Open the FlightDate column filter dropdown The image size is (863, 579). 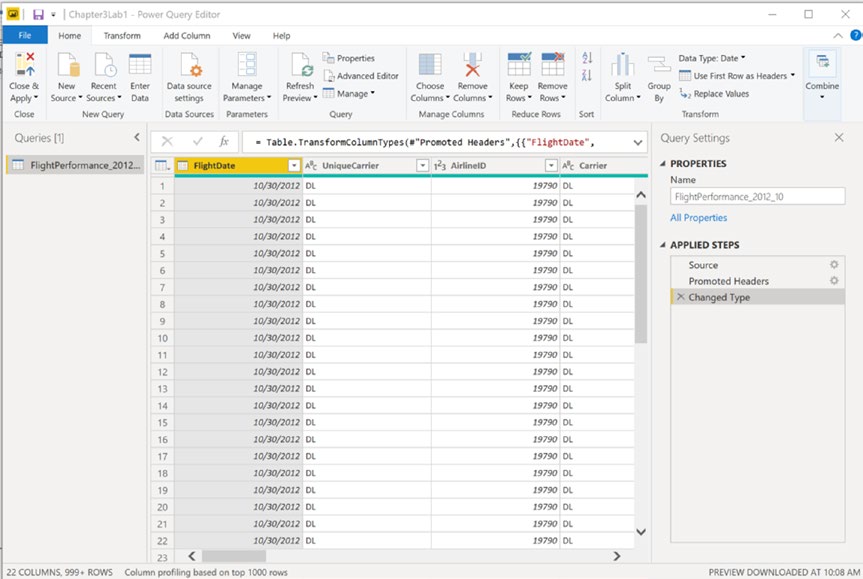(x=294, y=166)
